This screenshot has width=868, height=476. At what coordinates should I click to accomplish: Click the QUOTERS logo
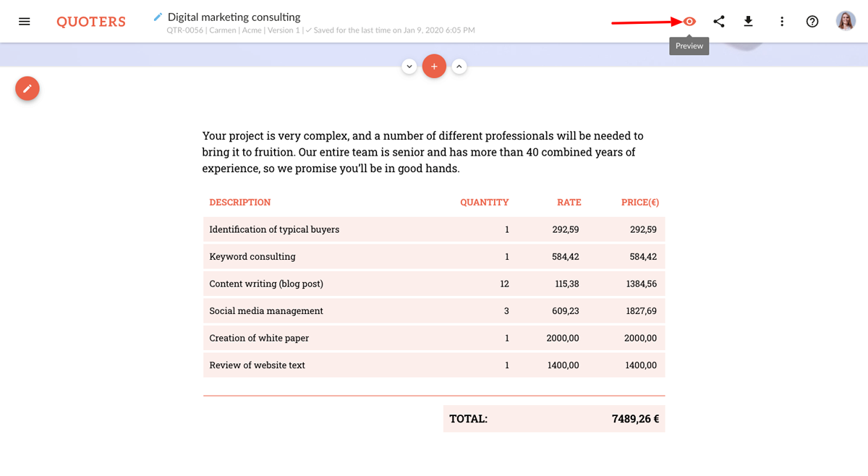pos(91,22)
